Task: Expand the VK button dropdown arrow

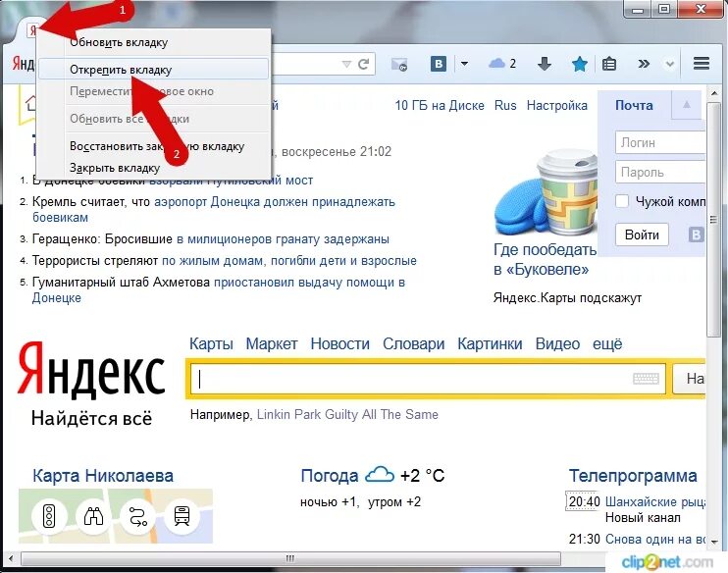Action: [464, 64]
